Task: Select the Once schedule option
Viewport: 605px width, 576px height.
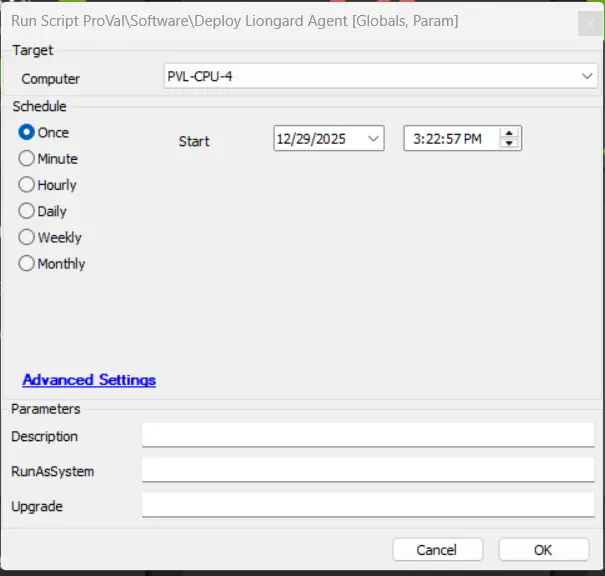Action: [27, 132]
